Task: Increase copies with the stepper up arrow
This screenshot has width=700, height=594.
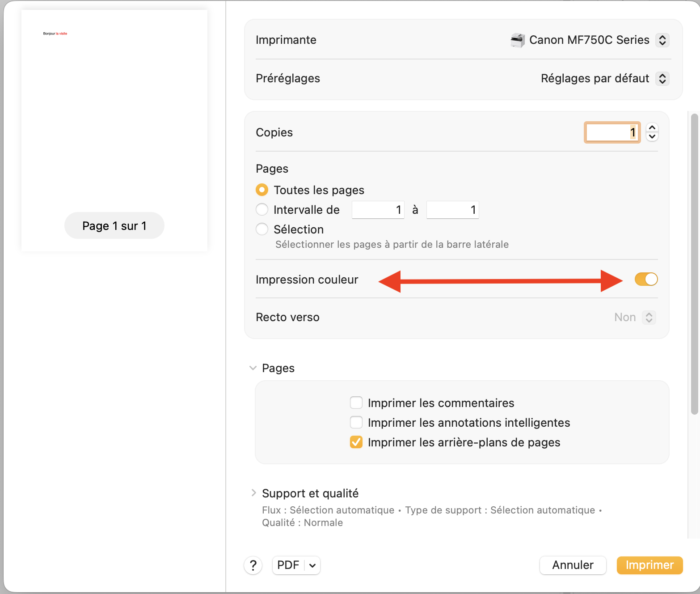Action: tap(652, 128)
